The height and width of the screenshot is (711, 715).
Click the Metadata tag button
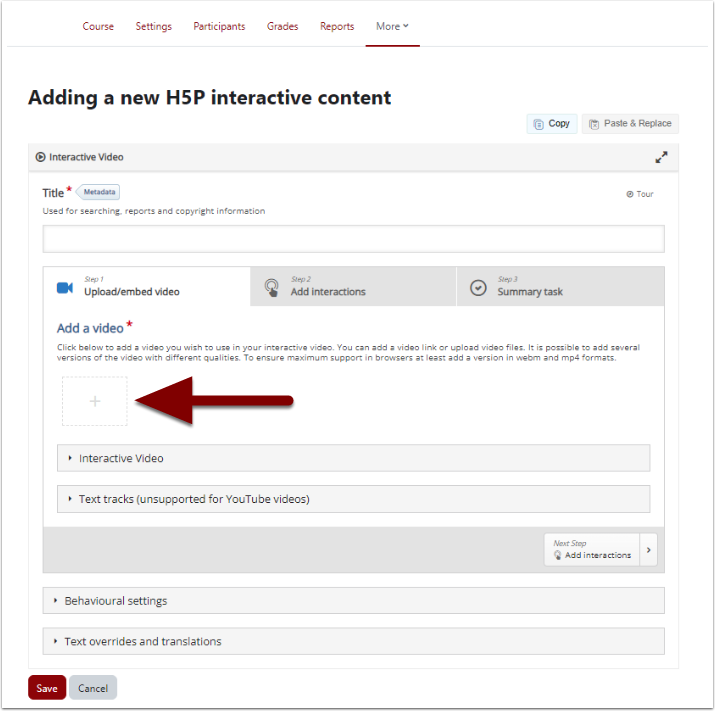98,192
